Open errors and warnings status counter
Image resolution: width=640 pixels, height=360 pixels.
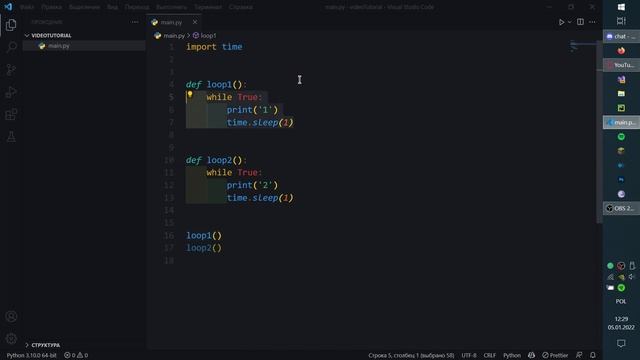click(x=76, y=355)
